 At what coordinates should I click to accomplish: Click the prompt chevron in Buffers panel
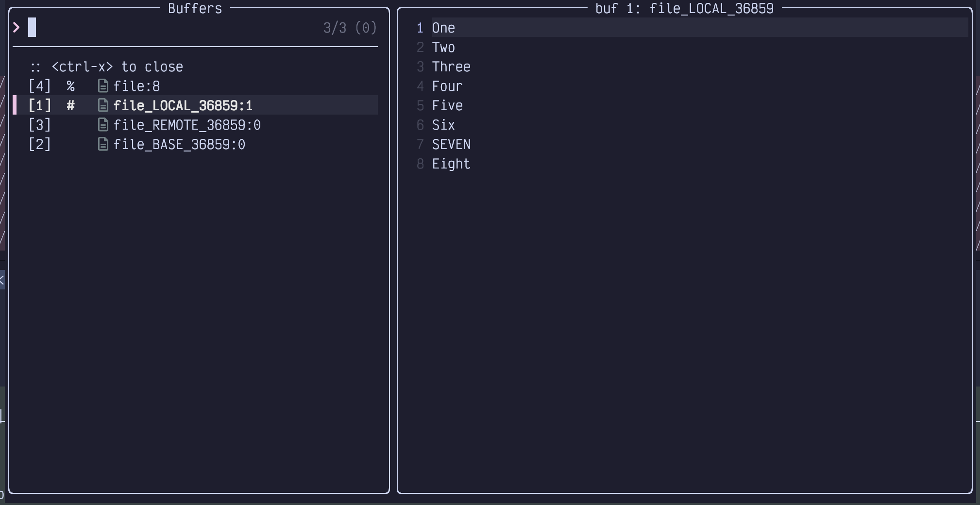pyautogui.click(x=17, y=28)
